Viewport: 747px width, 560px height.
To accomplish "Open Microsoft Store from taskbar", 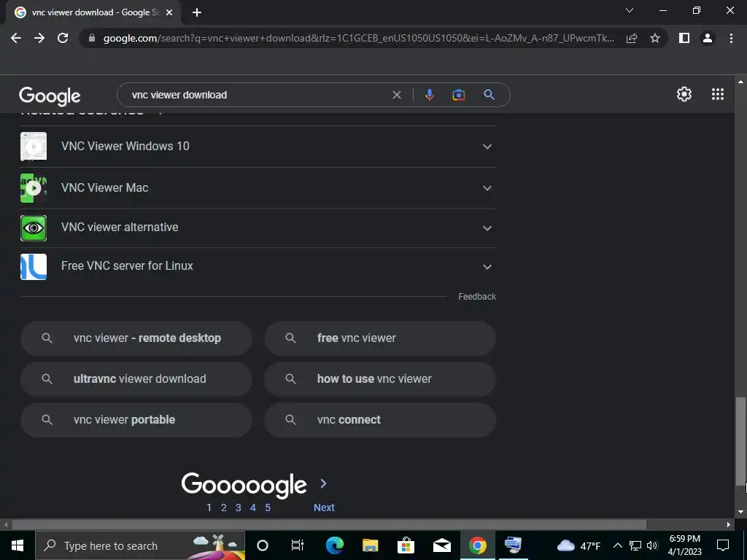I will click(406, 545).
